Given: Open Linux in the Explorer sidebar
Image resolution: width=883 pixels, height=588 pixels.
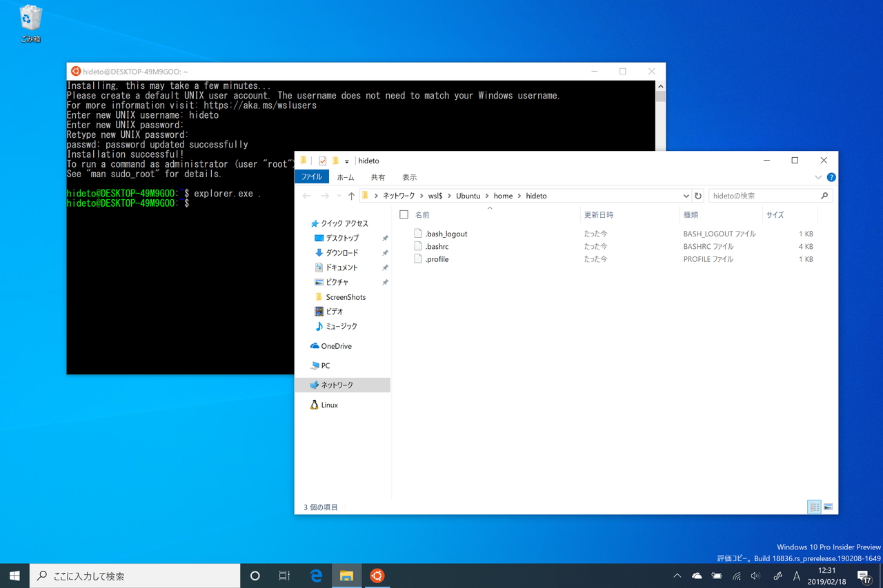Looking at the screenshot, I should tap(328, 405).
